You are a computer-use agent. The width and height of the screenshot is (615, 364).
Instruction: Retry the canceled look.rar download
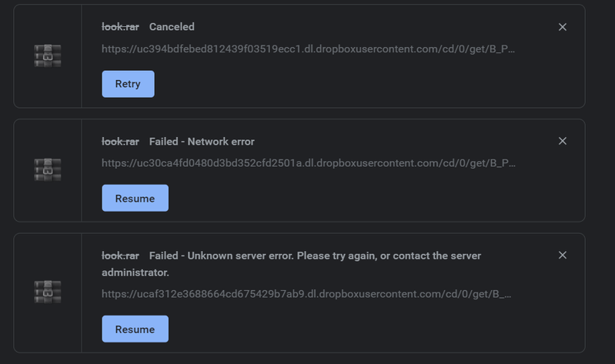click(x=128, y=84)
